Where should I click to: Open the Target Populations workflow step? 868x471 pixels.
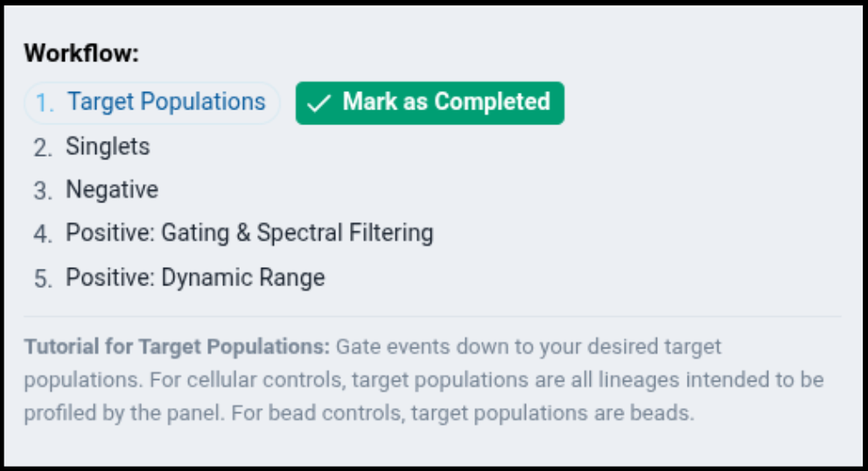coord(166,102)
